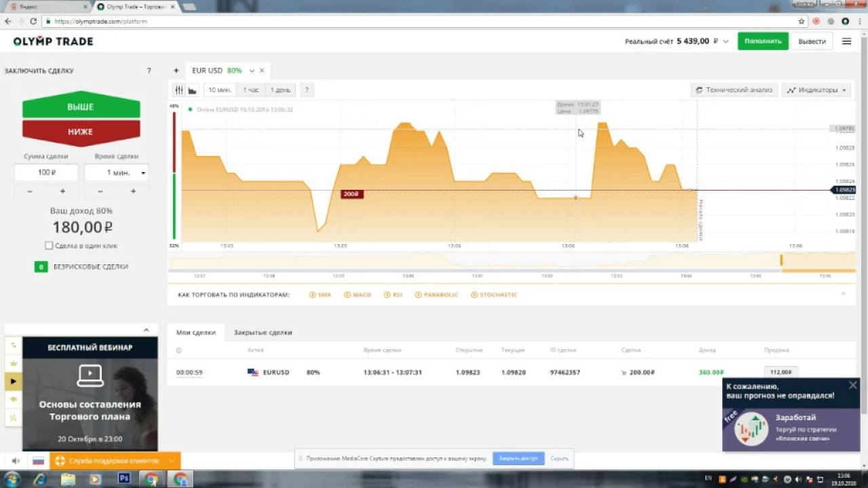
Task: Open the Японские свечи strategy promo
Action: point(791,429)
